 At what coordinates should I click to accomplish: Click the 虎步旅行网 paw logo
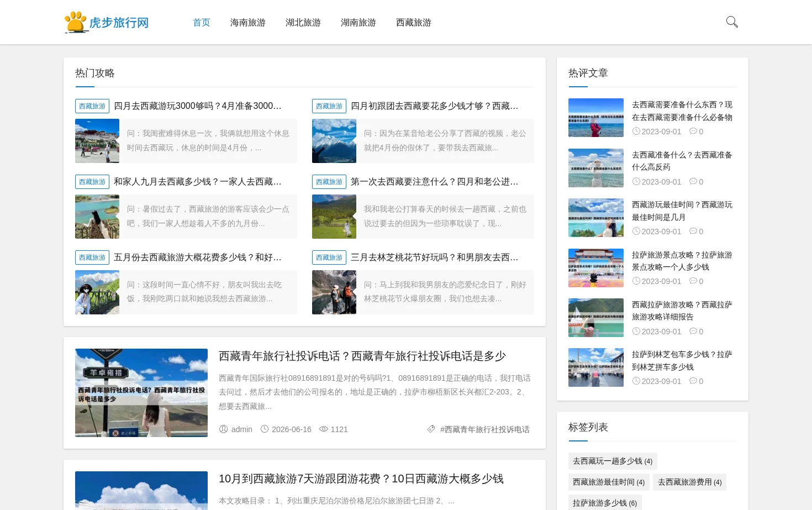(107, 22)
